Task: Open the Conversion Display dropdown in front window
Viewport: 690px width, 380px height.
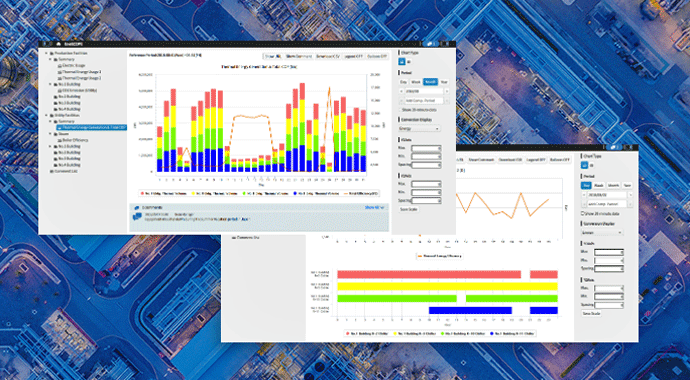Action: coord(419,129)
